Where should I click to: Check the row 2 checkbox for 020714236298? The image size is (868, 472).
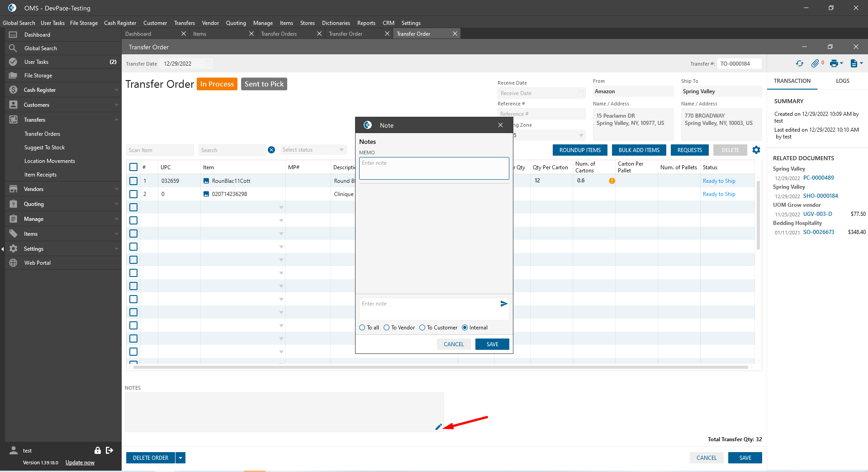(x=133, y=194)
